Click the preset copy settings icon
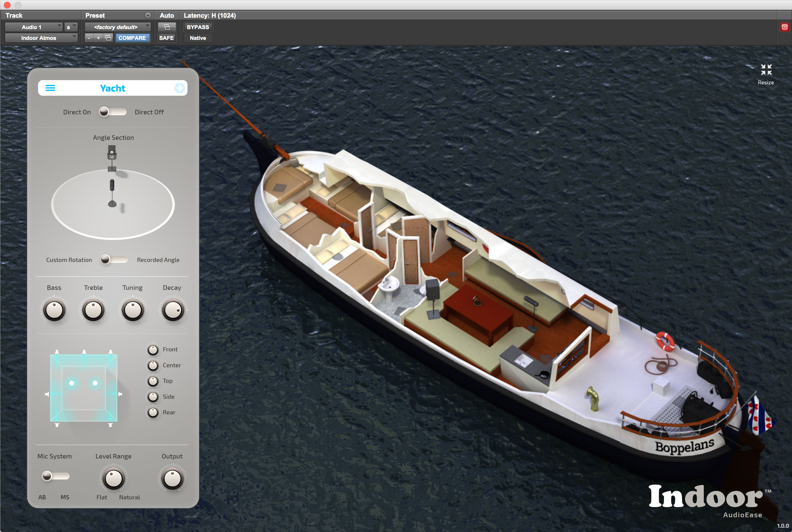 click(108, 38)
